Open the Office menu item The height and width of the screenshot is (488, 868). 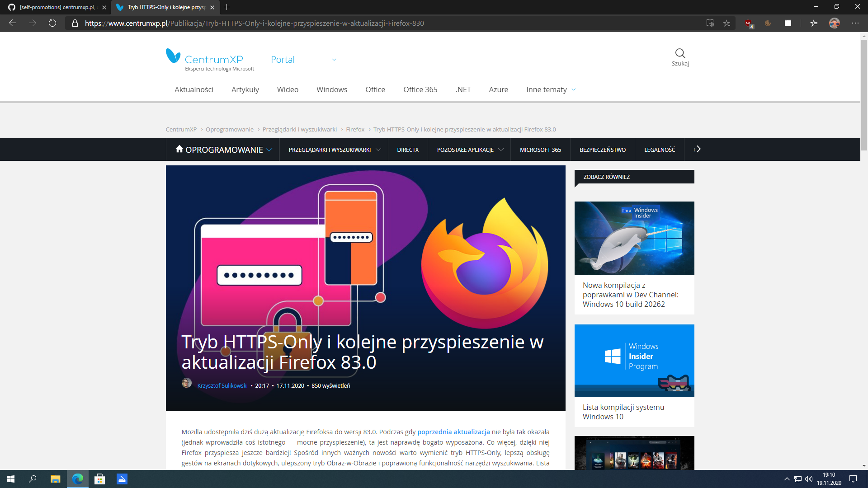[x=375, y=89]
